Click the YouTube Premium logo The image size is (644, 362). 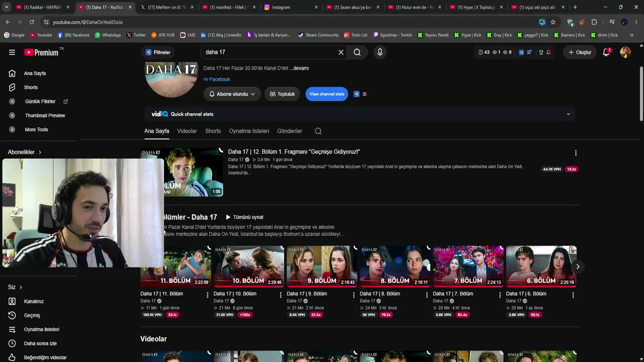(x=41, y=52)
